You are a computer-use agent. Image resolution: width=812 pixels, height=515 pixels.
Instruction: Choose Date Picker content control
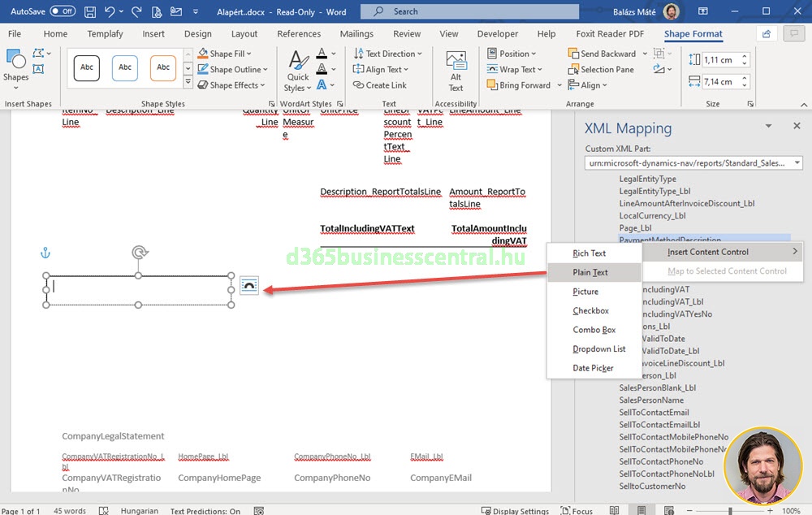593,368
